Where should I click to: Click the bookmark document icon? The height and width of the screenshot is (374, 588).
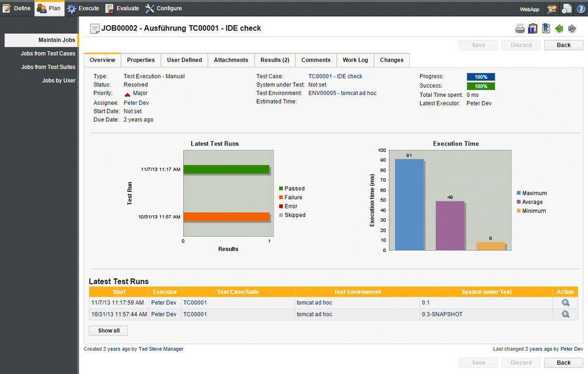tap(546, 28)
